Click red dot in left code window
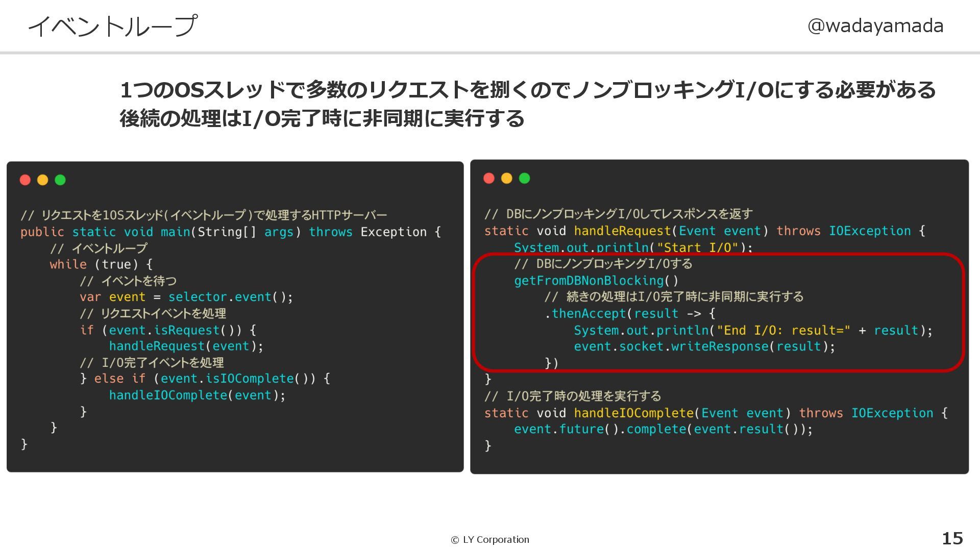 (25, 180)
